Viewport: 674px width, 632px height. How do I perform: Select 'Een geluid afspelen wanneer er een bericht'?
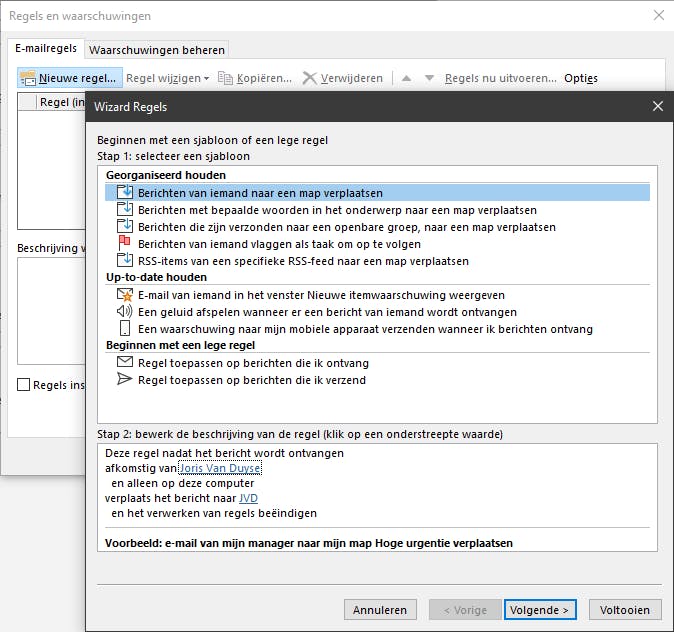377,312
